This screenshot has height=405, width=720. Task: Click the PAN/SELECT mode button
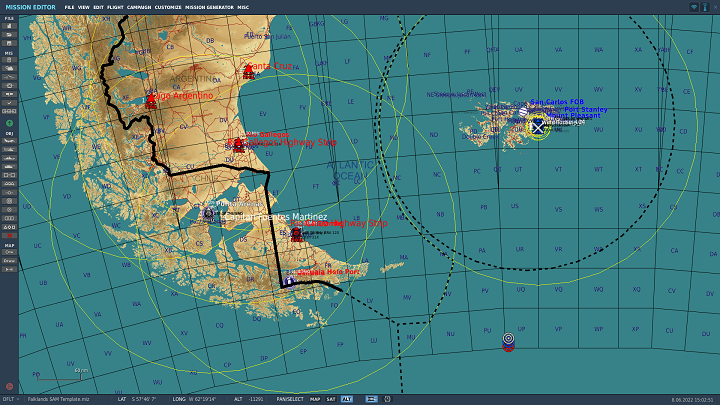tap(290, 399)
